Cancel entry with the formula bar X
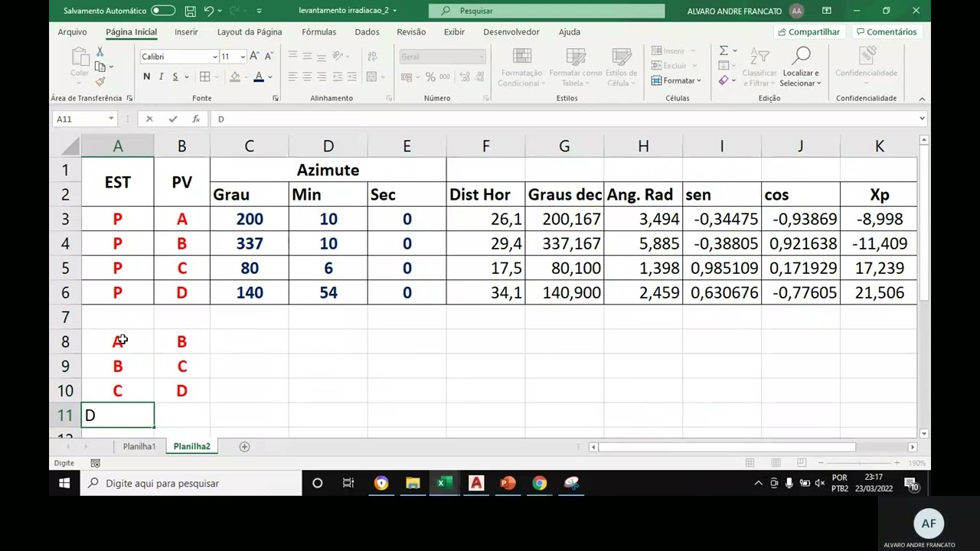Screen dimensions: 980x551 (x=149, y=119)
